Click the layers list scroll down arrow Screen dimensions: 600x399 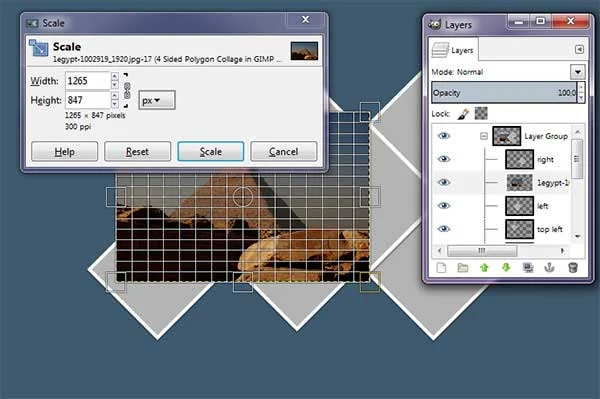click(577, 236)
